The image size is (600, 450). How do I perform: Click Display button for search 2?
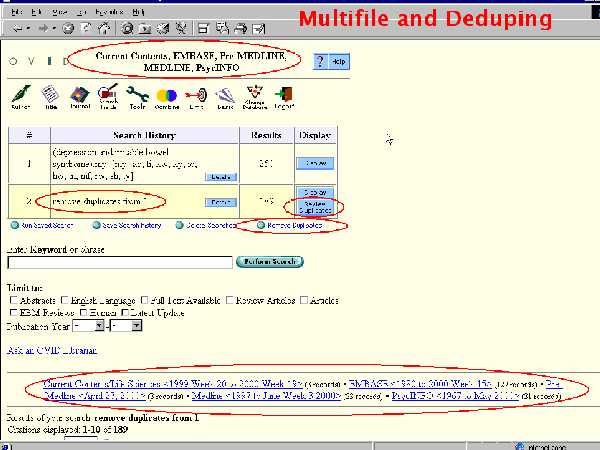pyautogui.click(x=315, y=192)
